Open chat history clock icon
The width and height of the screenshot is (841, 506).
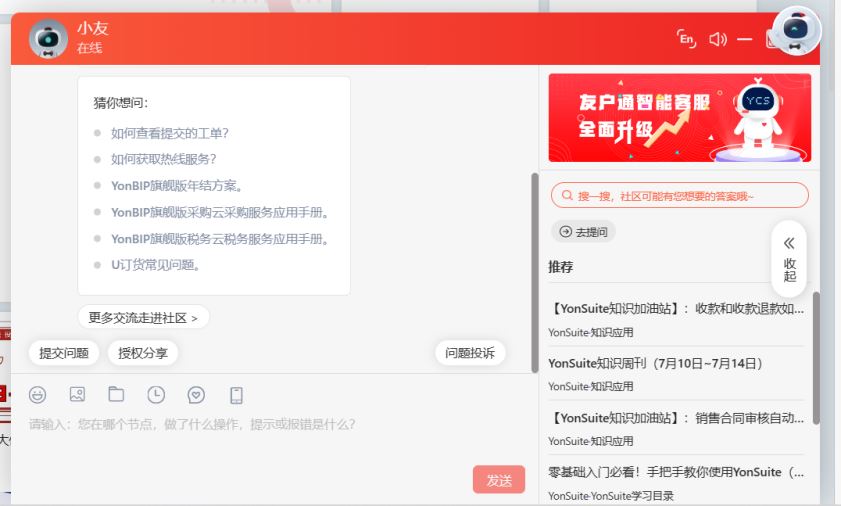pos(156,394)
